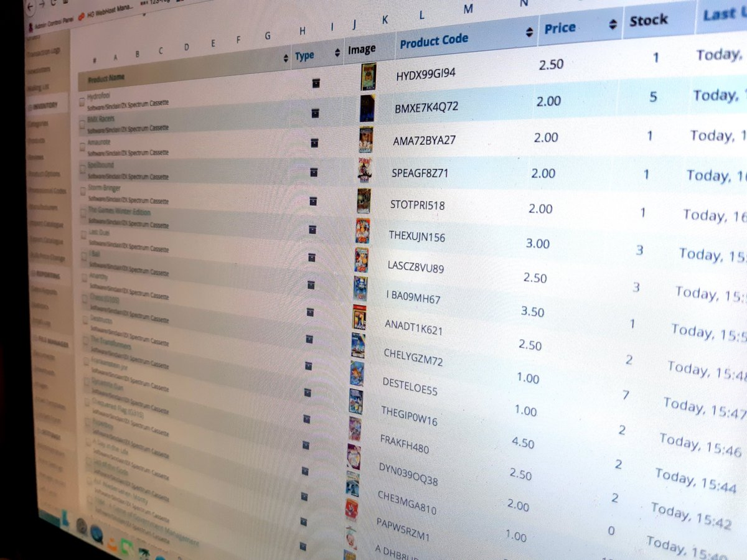Click sort arrows in Price column header
The height and width of the screenshot is (560, 747).
(x=613, y=24)
